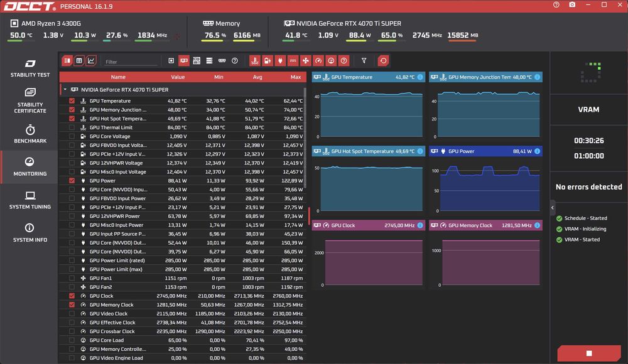
Task: Open info on GPU Memory Junction graph
Action: [537, 77]
